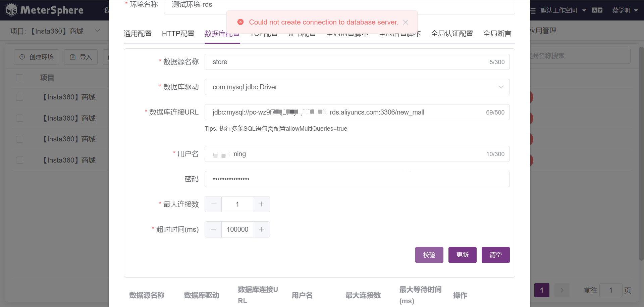Image resolution: width=644 pixels, height=307 pixels.
Task: Open the 默认工作空间 workspace dropdown
Action: point(563,10)
